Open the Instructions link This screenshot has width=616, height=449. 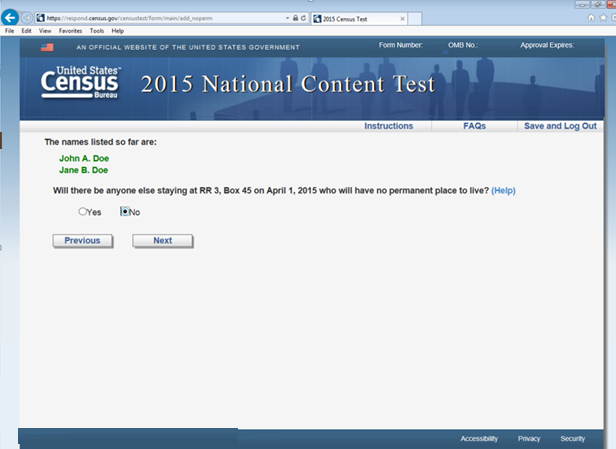coord(389,126)
